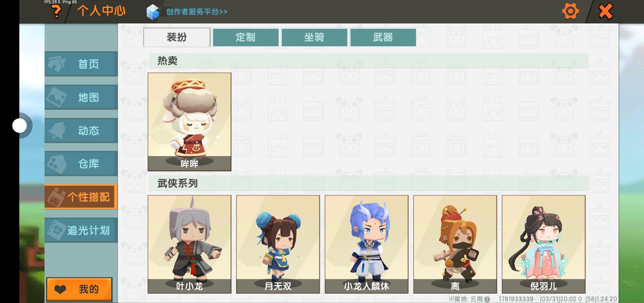Open settings via the orange gear icon
Screen dimensions: 644x303
[x=570, y=11]
